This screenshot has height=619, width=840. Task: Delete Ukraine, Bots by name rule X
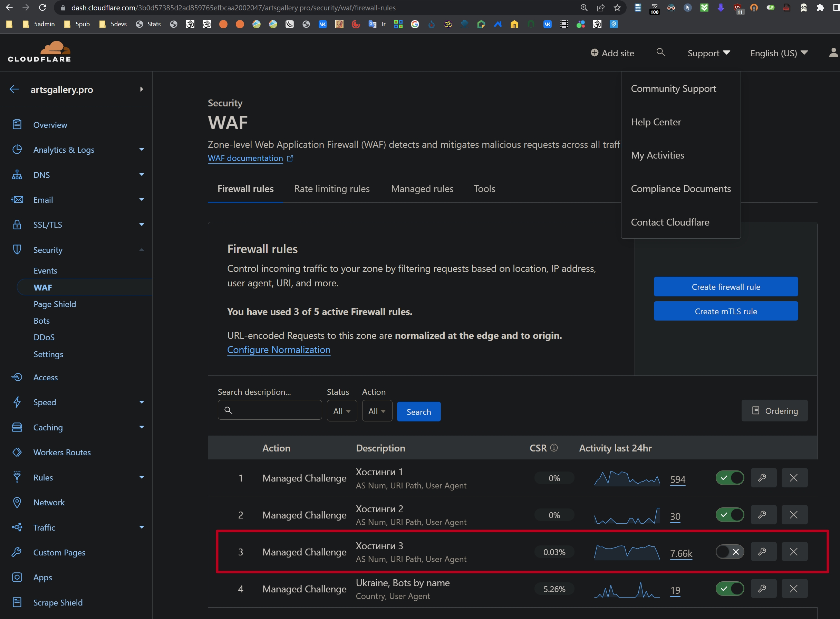click(794, 589)
